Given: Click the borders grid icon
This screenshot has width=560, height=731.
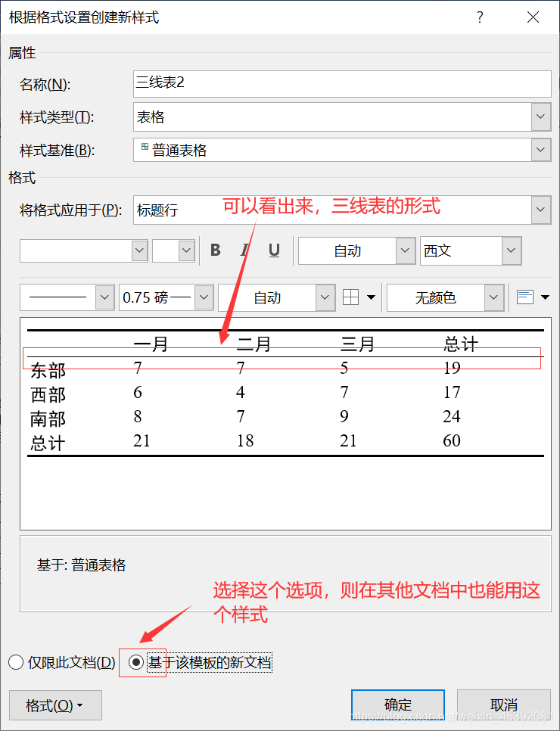Looking at the screenshot, I should (350, 297).
